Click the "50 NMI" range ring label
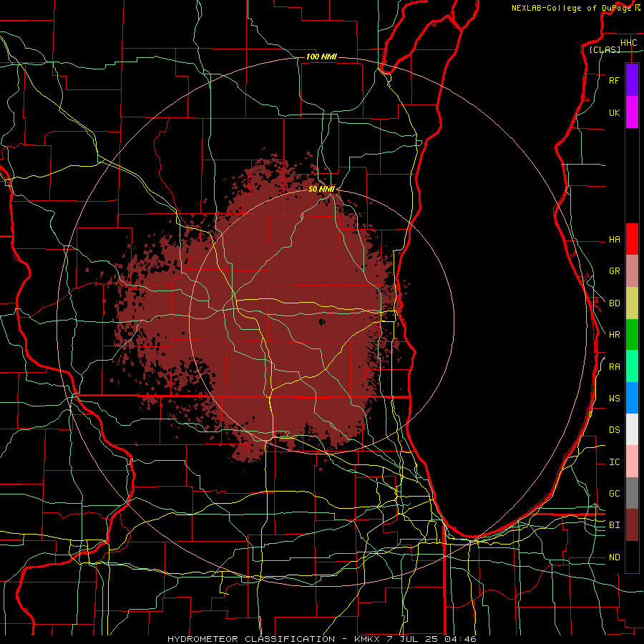The width and height of the screenshot is (644, 644). point(321,189)
